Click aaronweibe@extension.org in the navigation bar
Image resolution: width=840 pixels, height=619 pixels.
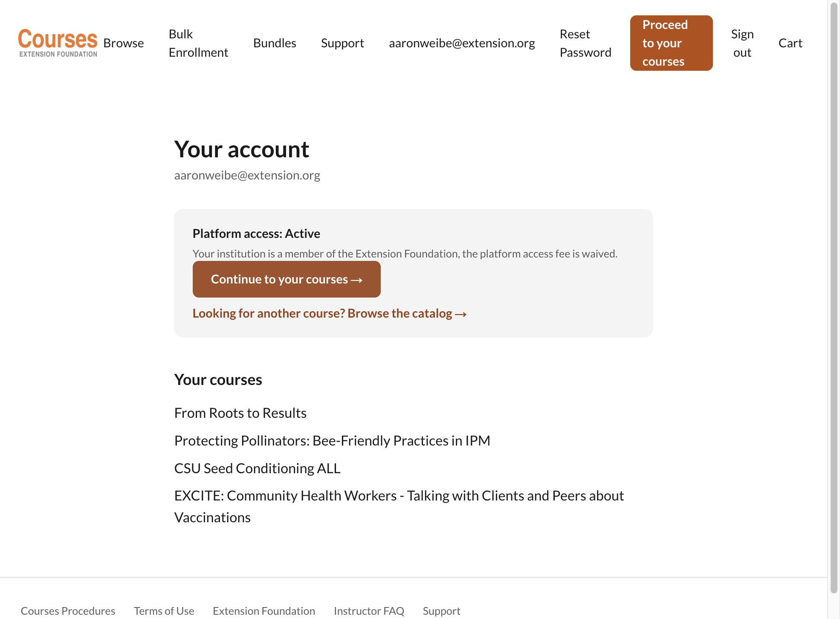pyautogui.click(x=462, y=43)
